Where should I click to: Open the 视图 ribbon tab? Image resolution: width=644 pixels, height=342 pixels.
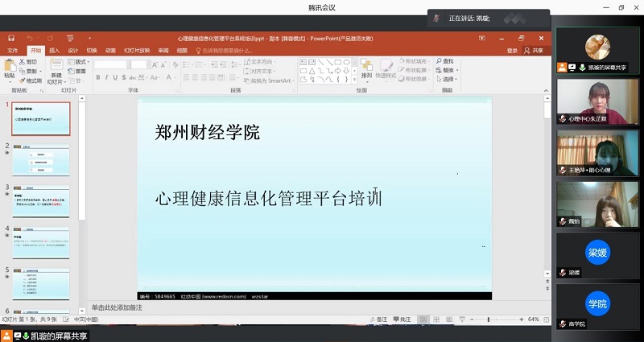[182, 51]
